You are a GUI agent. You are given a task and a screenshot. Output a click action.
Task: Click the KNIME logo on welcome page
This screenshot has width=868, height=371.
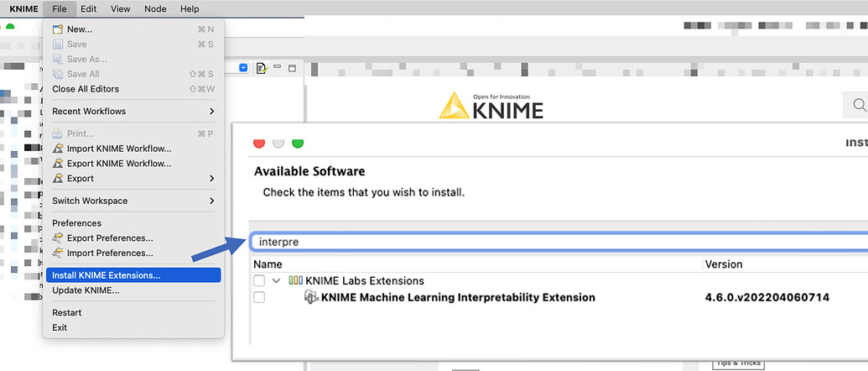pos(491,105)
